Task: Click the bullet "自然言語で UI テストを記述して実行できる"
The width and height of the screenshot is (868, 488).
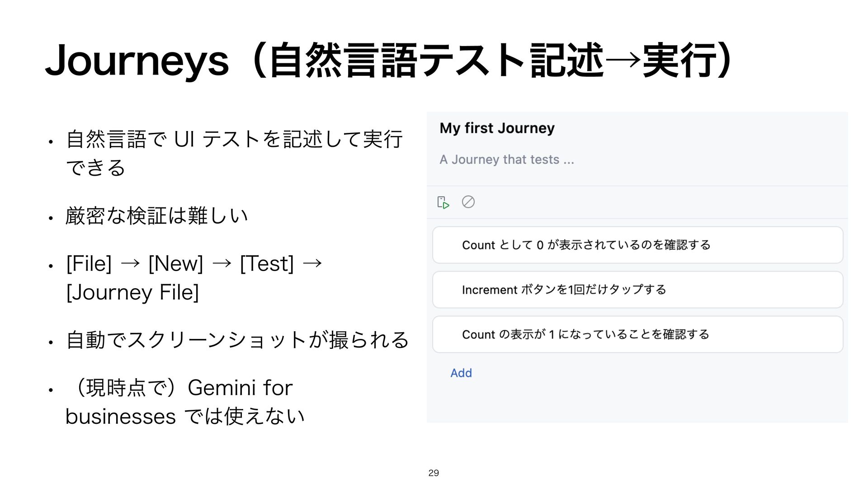Action: pos(234,153)
